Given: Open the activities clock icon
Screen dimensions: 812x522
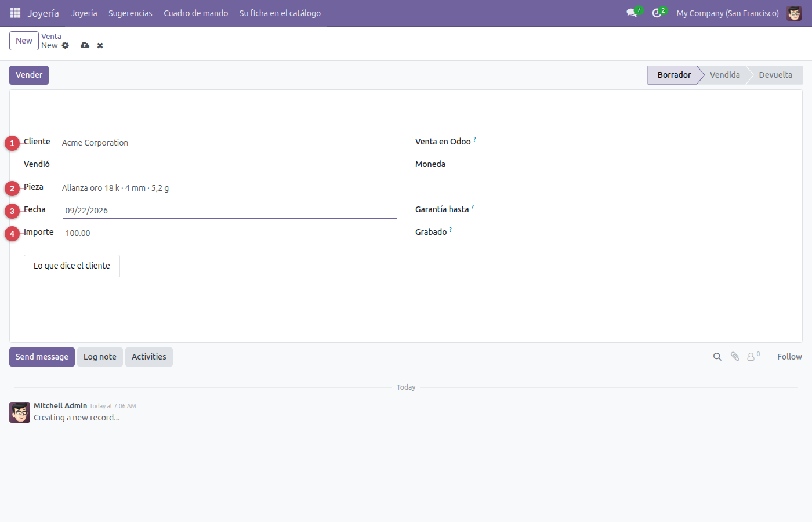Looking at the screenshot, I should coord(657,13).
